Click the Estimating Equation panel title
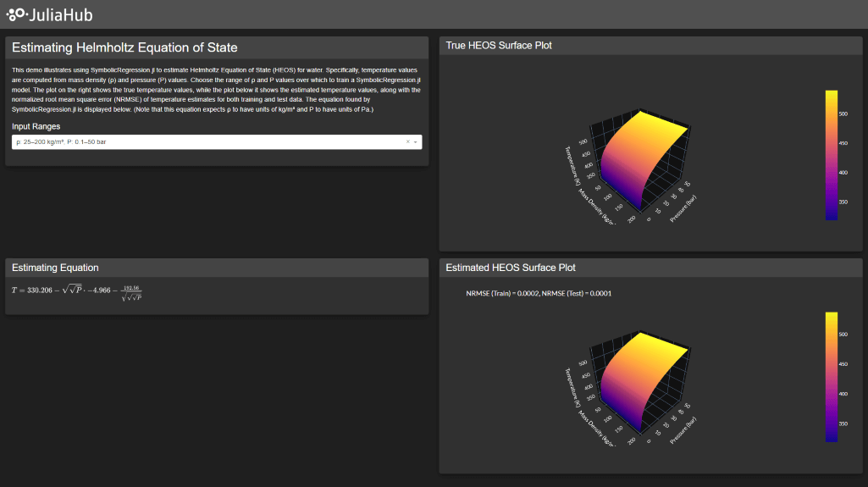Screen dimensions: 868x487 point(55,268)
